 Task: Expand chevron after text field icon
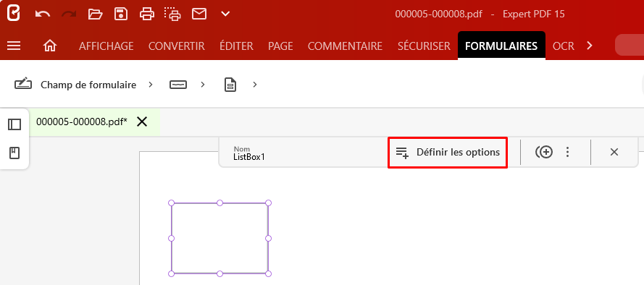[203, 85]
